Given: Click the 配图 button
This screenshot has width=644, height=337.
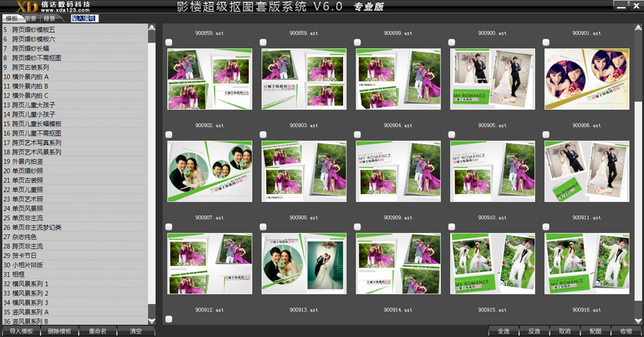Looking at the screenshot, I should point(596,331).
